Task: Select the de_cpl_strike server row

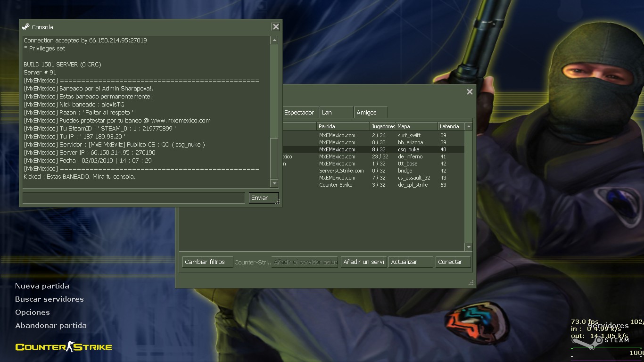Action: click(x=373, y=185)
